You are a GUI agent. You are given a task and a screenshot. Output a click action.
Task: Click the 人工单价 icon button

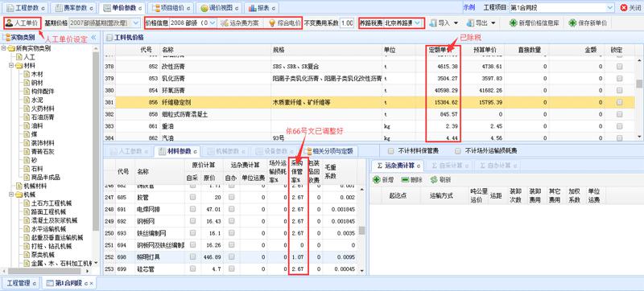click(x=23, y=23)
